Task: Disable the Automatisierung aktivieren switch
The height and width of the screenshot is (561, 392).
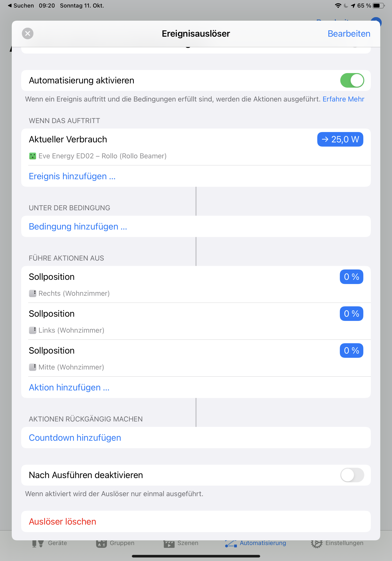Action: coord(352,80)
